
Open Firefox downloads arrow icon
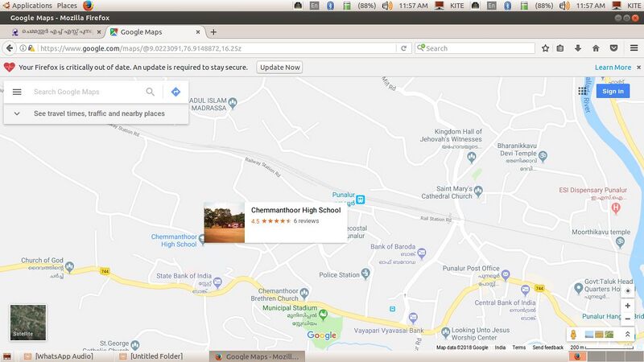(x=578, y=48)
